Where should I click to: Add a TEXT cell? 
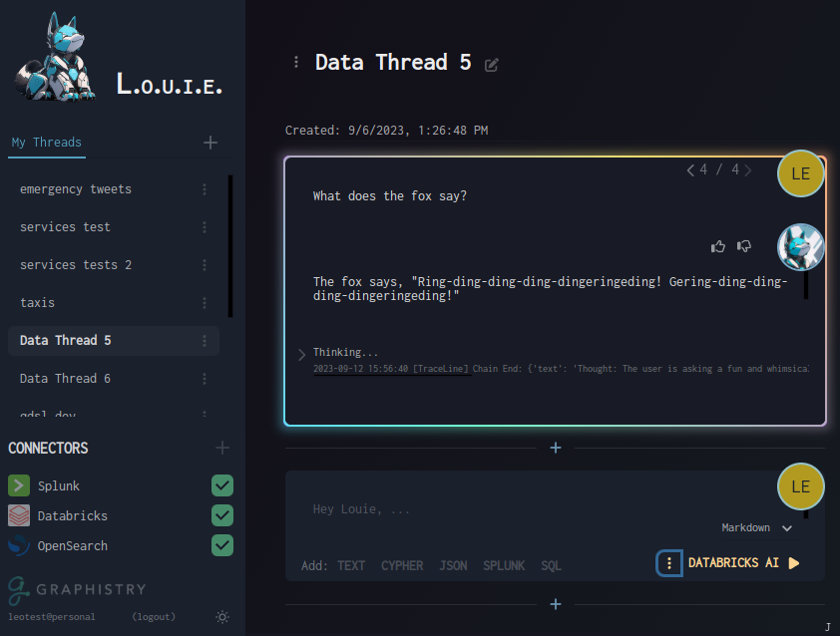[x=351, y=566]
